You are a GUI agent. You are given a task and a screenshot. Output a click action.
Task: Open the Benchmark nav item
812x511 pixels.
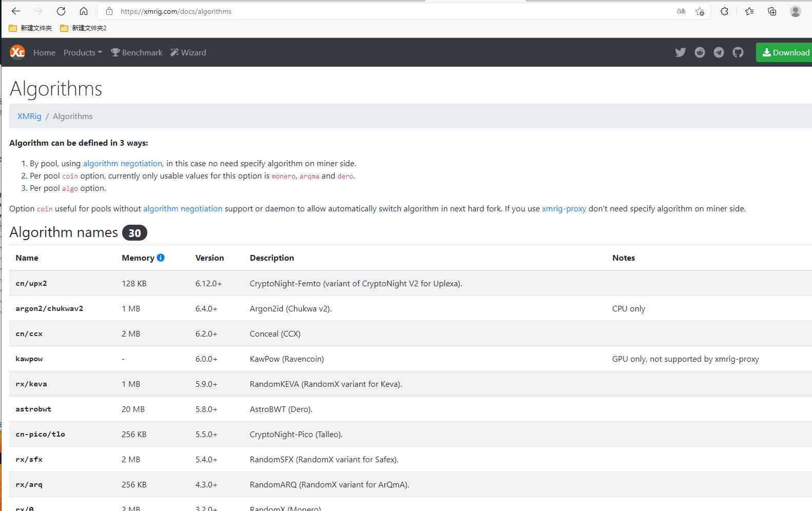[x=137, y=52]
